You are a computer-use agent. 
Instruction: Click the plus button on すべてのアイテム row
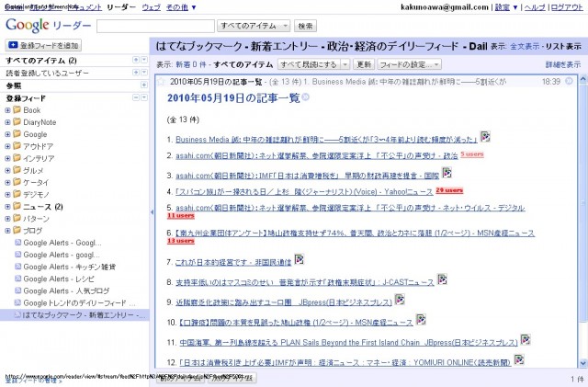tap(136, 60)
